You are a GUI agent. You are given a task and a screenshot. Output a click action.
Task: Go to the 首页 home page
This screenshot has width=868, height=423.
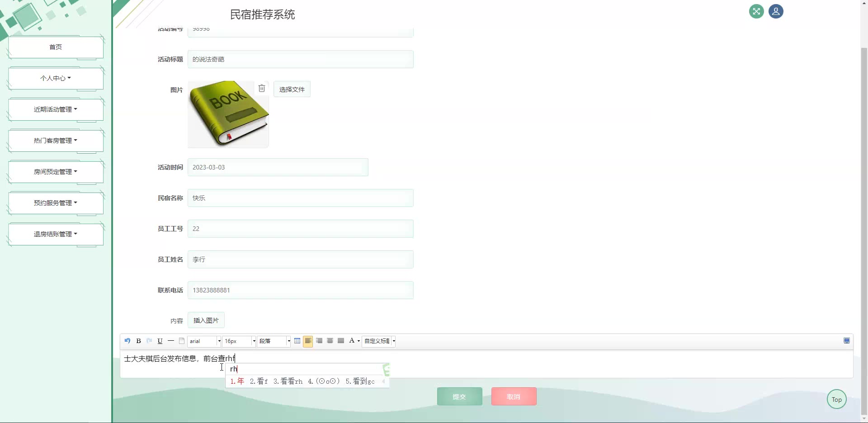(x=56, y=47)
